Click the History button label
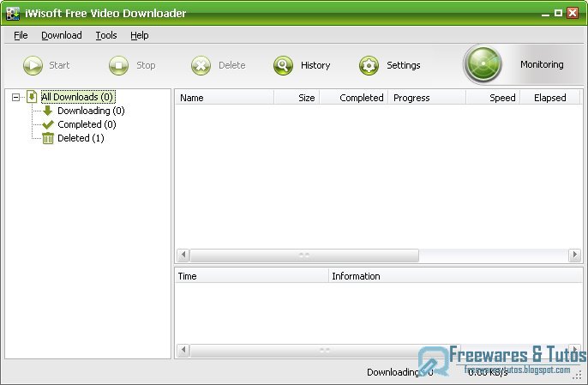588x385 pixels. (x=315, y=65)
